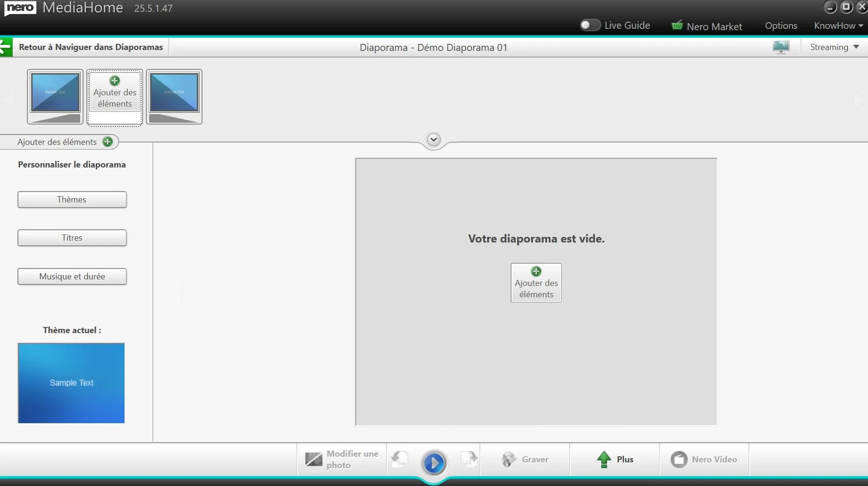Rotate photo left icon
This screenshot has height=486, width=868.
tap(400, 459)
